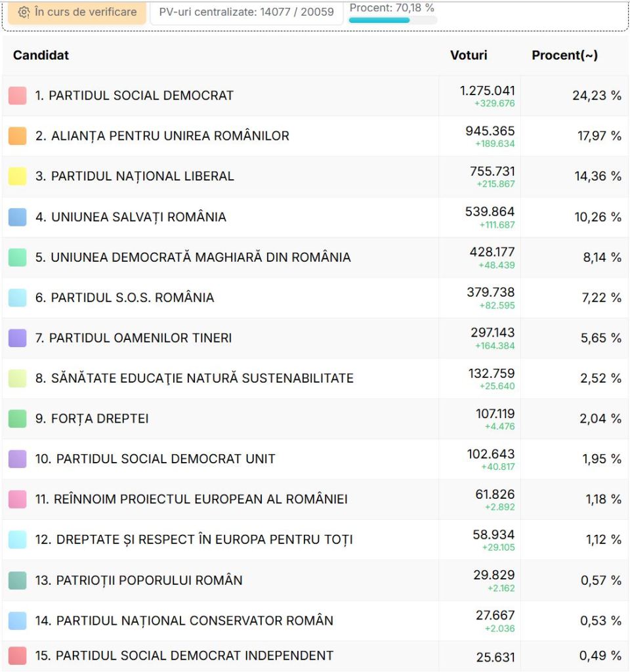The width and height of the screenshot is (630, 672).
Task: Click the gear icon in the verification badge
Action: pos(24,12)
